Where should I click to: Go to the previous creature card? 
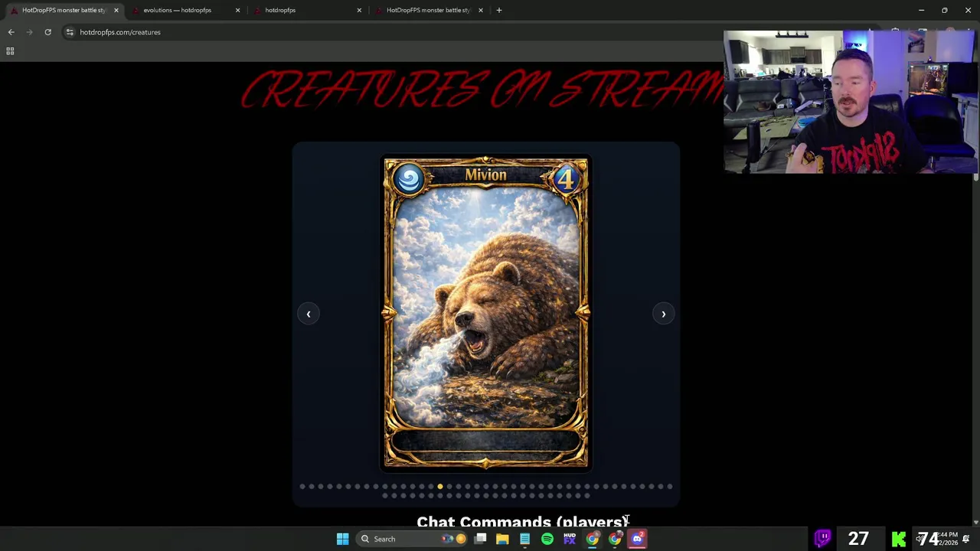(x=308, y=314)
